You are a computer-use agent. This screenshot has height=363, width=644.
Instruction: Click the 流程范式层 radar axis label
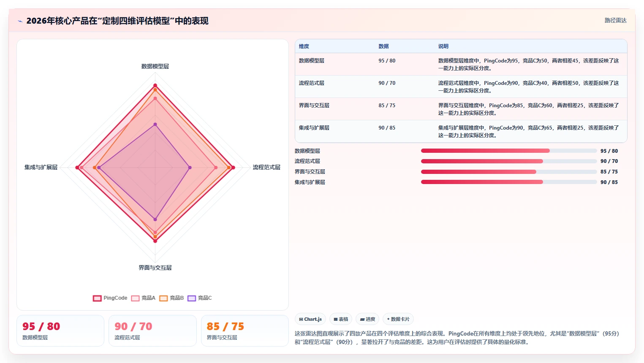266,168
